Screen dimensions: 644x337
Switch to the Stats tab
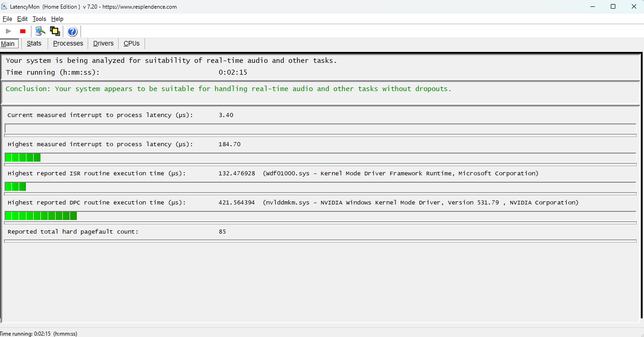click(34, 43)
